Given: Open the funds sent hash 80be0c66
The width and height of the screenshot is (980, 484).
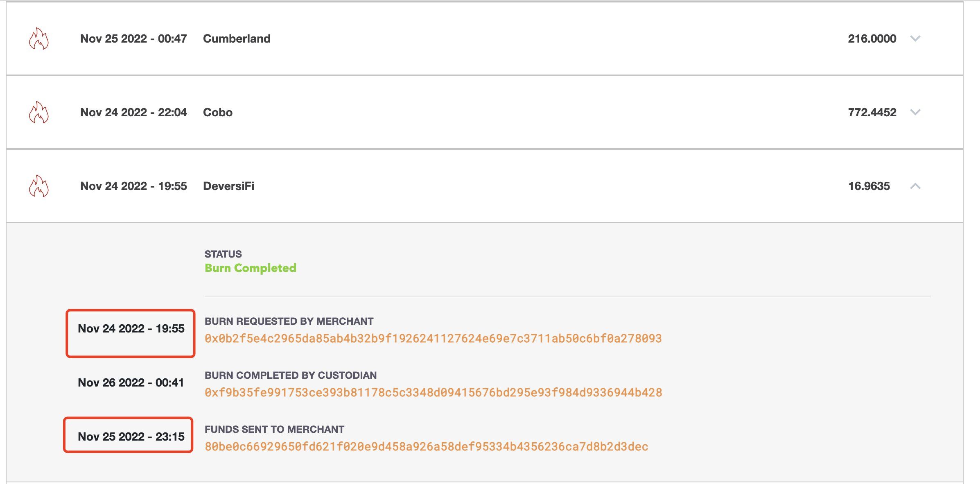Looking at the screenshot, I should click(426, 447).
